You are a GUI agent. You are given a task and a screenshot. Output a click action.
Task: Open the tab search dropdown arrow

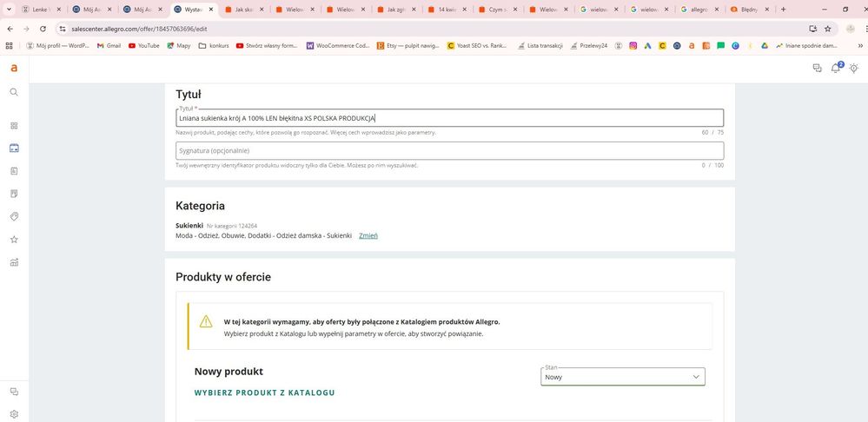click(x=9, y=10)
